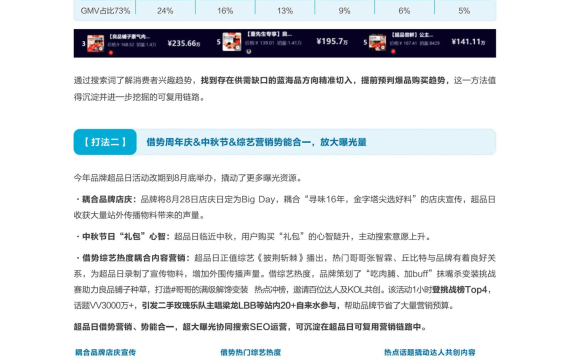
Task: Click the red icon under the ¥235.66万 product
Action: (111, 53)
